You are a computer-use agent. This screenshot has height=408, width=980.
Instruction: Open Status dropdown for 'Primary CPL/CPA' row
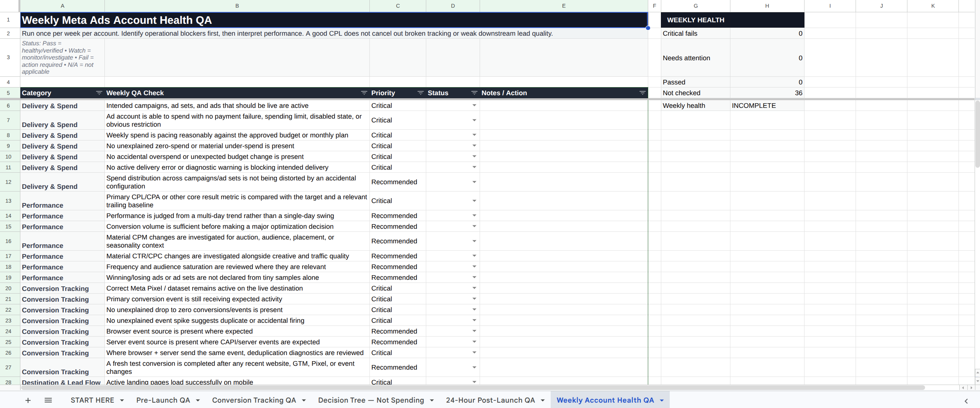pyautogui.click(x=474, y=201)
